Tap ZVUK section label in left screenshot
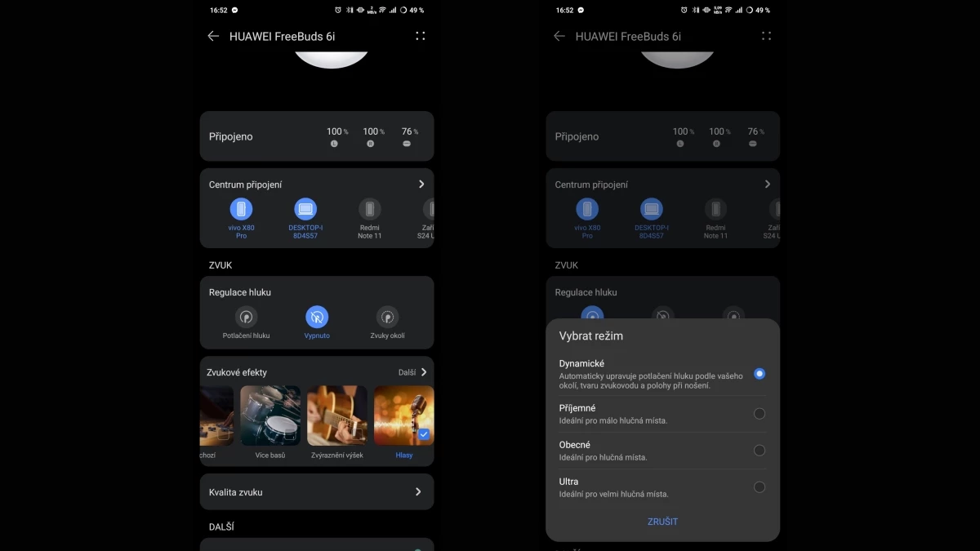This screenshot has height=551, width=980. (x=220, y=265)
